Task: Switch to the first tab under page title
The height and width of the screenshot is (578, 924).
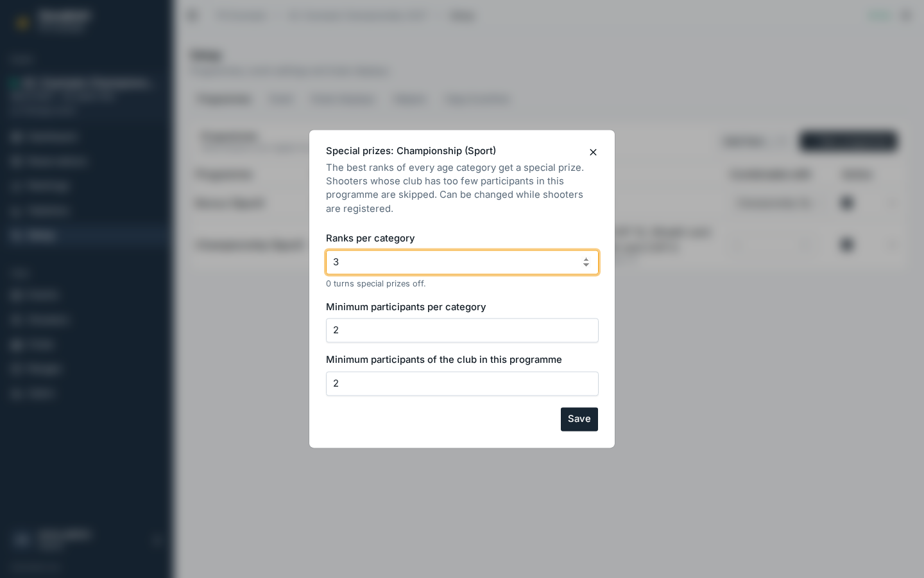Action: click(224, 99)
